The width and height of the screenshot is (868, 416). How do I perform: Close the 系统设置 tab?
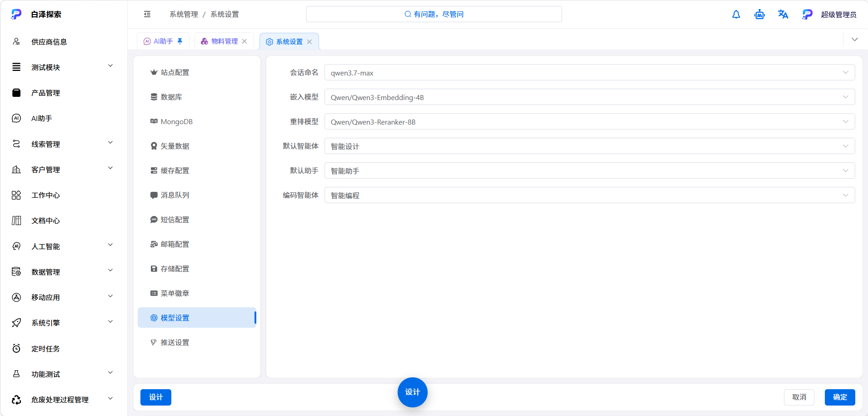click(309, 42)
